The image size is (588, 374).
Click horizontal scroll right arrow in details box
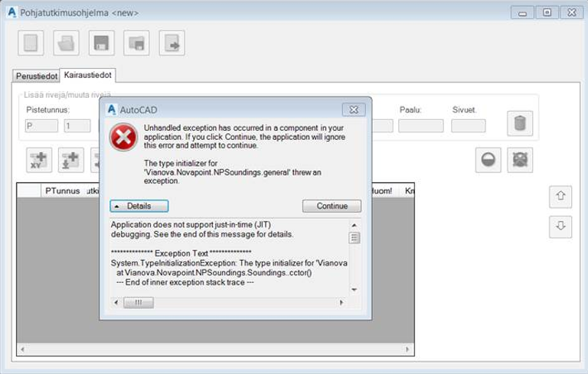point(341,302)
